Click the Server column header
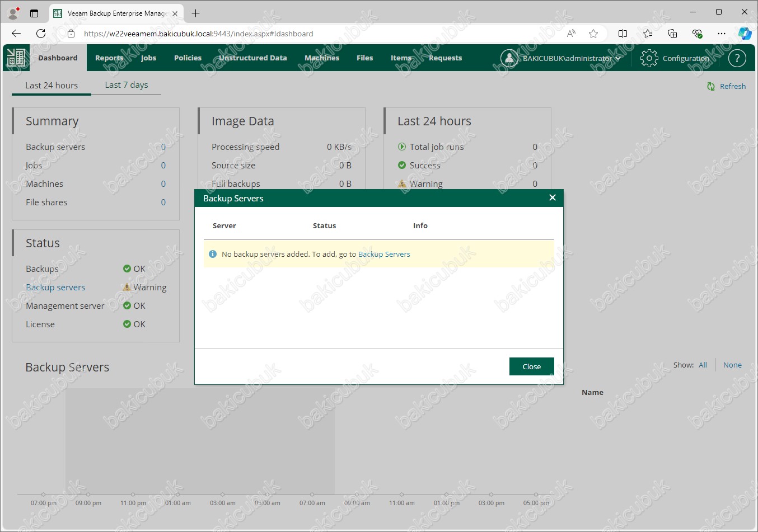The height and width of the screenshot is (532, 758). [x=224, y=225]
